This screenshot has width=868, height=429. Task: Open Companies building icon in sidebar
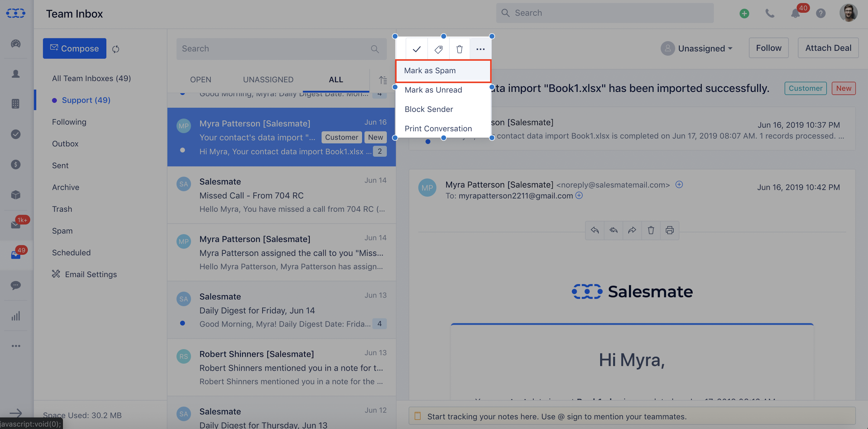(x=15, y=104)
